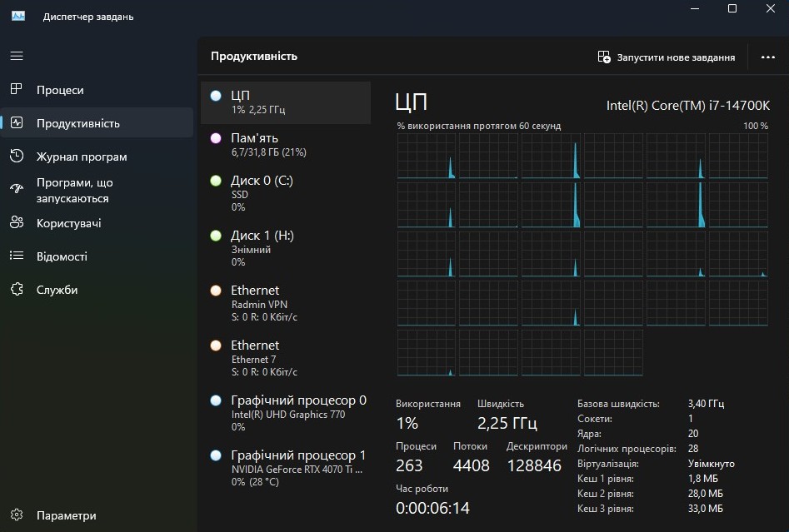The image size is (789, 532).
Task: Open Журнал програм page
Action: click(x=97, y=157)
